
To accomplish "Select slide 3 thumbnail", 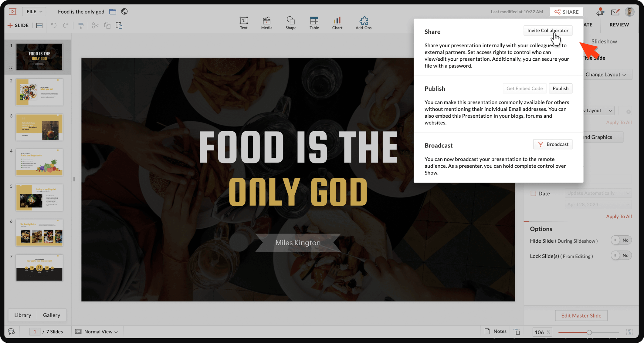I will [x=39, y=127].
